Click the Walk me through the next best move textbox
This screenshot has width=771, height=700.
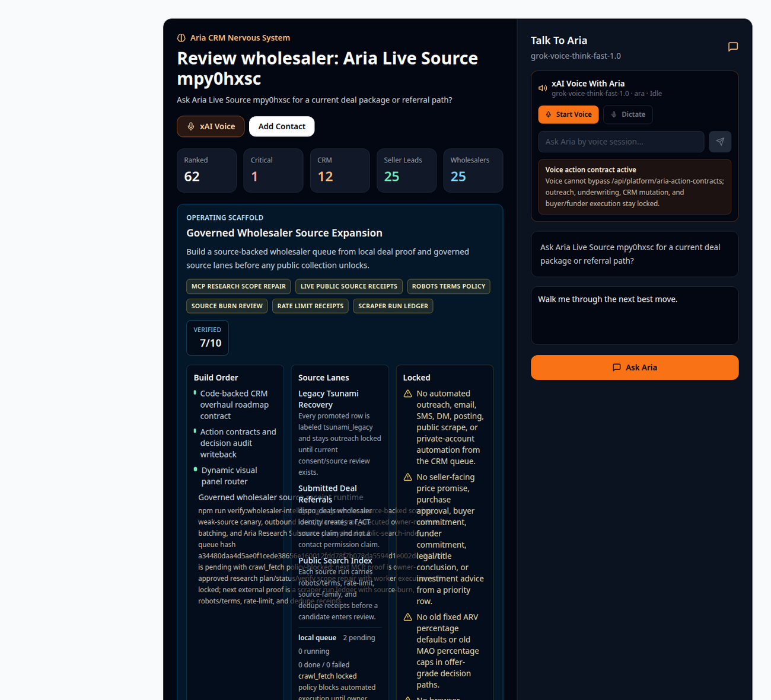point(635,315)
